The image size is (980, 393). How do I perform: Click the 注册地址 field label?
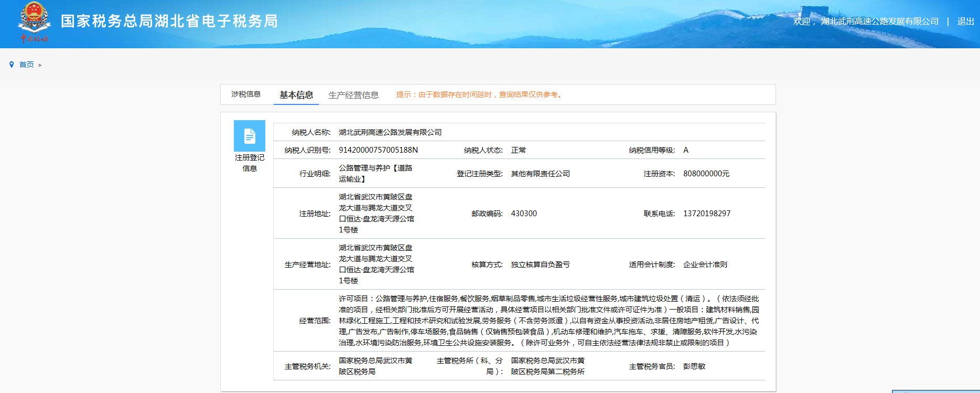pos(315,214)
